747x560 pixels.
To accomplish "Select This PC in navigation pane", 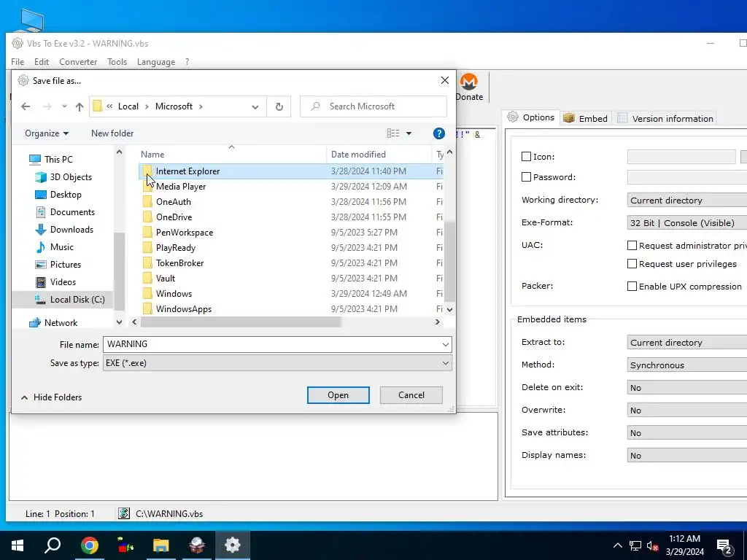I will (58, 160).
